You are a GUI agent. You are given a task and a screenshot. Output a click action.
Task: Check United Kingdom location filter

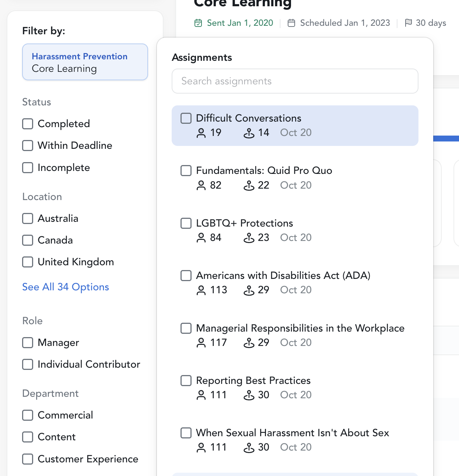click(x=28, y=262)
